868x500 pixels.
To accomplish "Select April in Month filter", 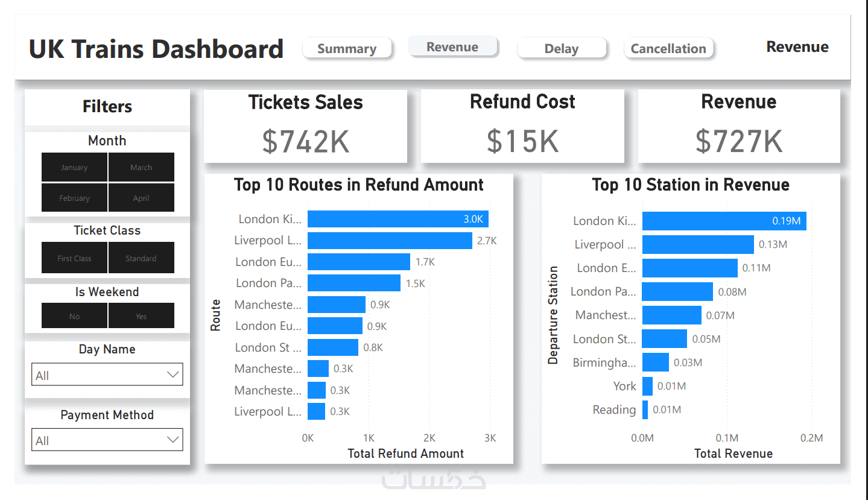I will [141, 197].
